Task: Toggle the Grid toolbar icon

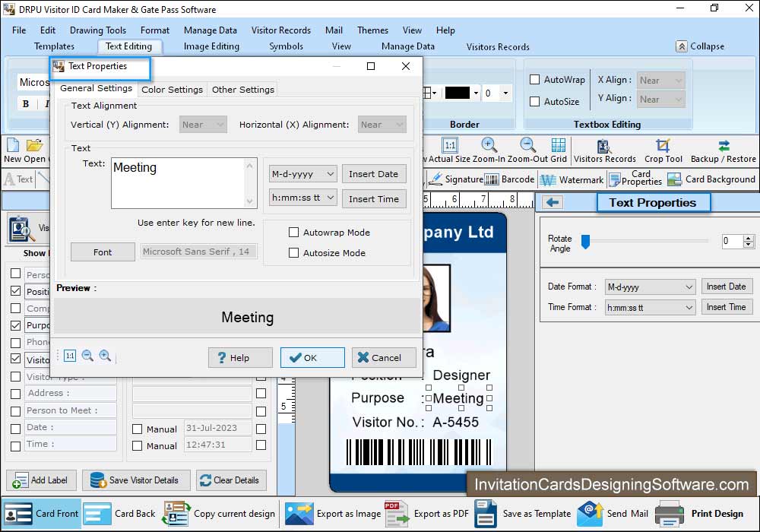Action: pyautogui.click(x=559, y=145)
